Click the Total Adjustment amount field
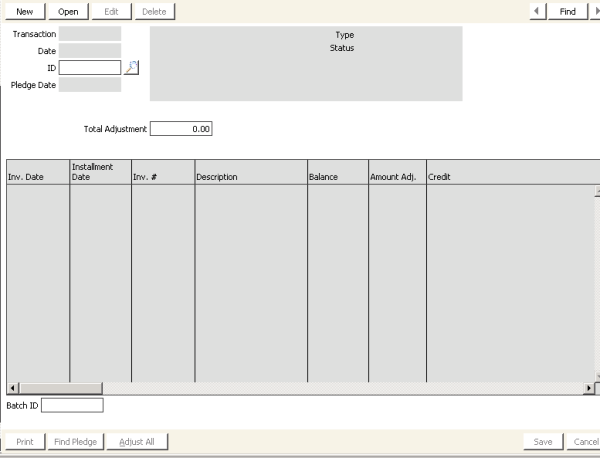This screenshot has height=458, width=600. [x=181, y=129]
